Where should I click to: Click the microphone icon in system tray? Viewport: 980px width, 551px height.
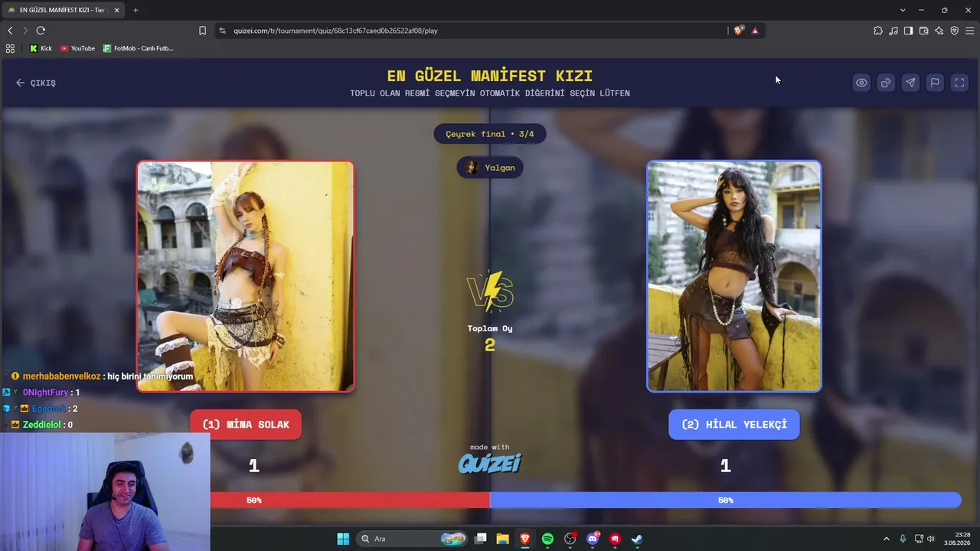[x=903, y=539]
